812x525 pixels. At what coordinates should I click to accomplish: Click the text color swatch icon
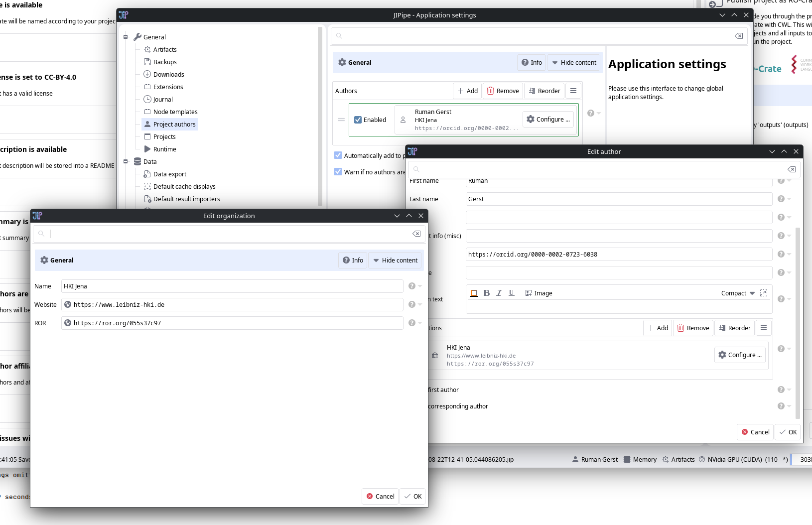(474, 293)
